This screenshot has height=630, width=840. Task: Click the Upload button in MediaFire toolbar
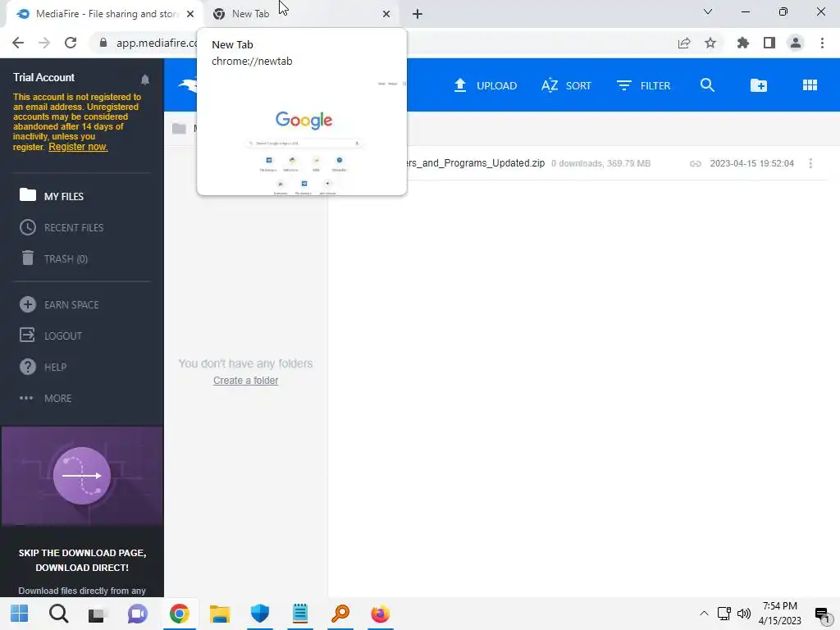(x=485, y=85)
